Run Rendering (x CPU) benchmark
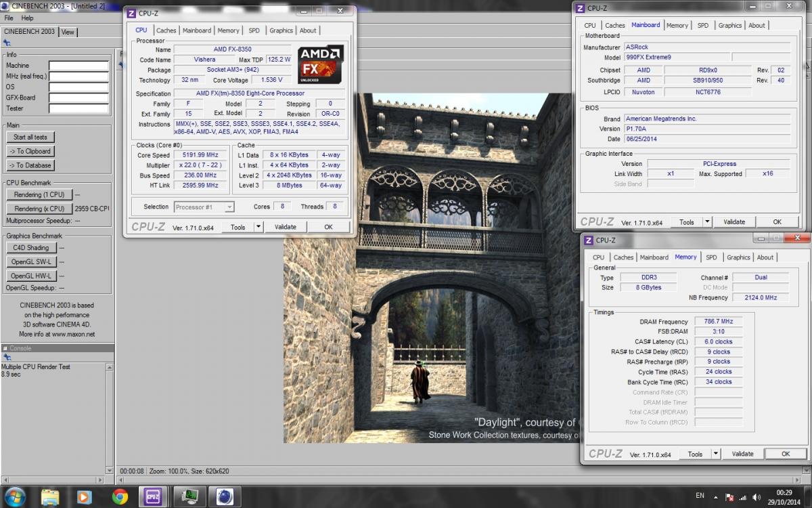The image size is (812, 508). [39, 209]
